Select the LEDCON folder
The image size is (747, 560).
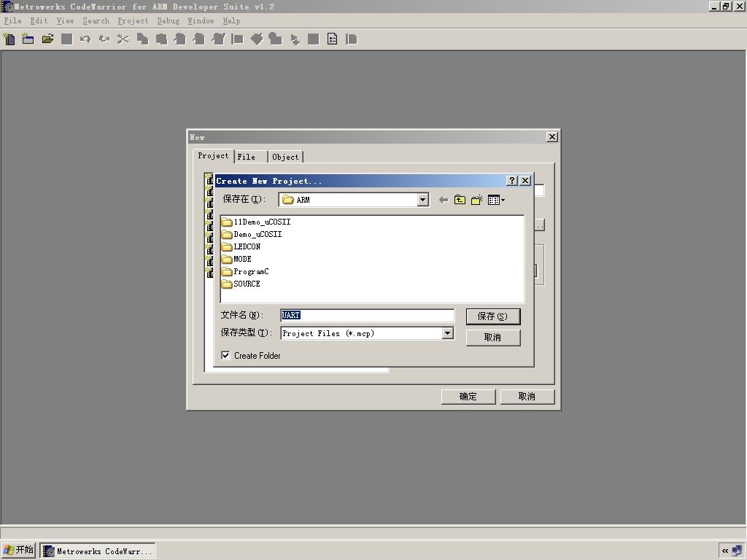(x=241, y=246)
